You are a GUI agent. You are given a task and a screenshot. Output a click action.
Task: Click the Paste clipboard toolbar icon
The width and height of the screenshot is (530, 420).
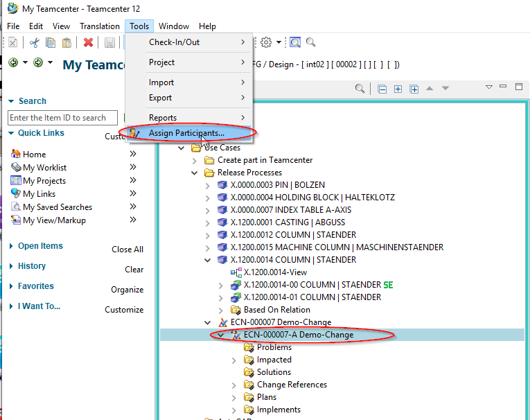click(x=67, y=42)
